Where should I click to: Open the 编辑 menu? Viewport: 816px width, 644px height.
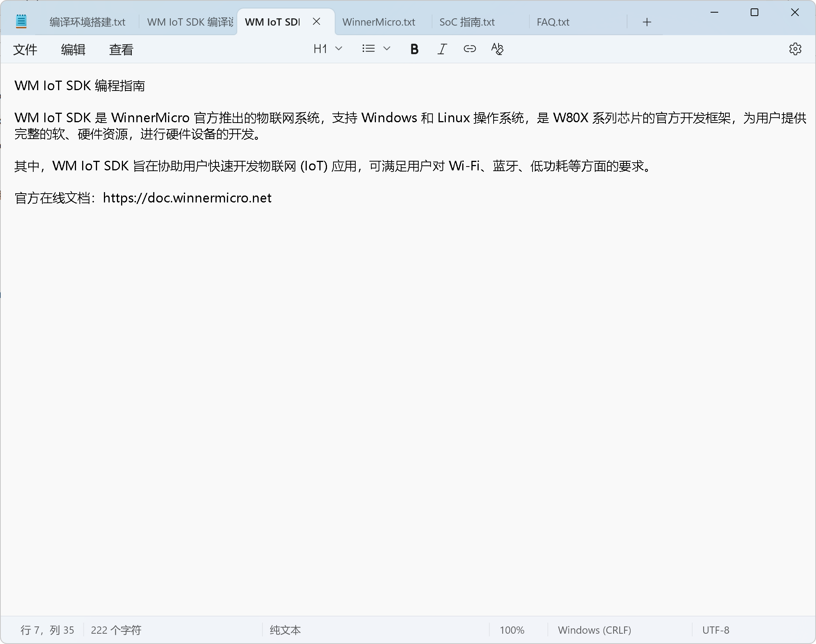(x=73, y=50)
